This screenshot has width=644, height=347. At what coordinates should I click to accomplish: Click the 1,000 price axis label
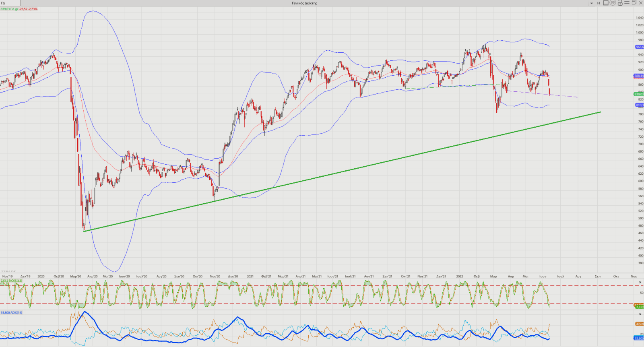pyautogui.click(x=640, y=33)
